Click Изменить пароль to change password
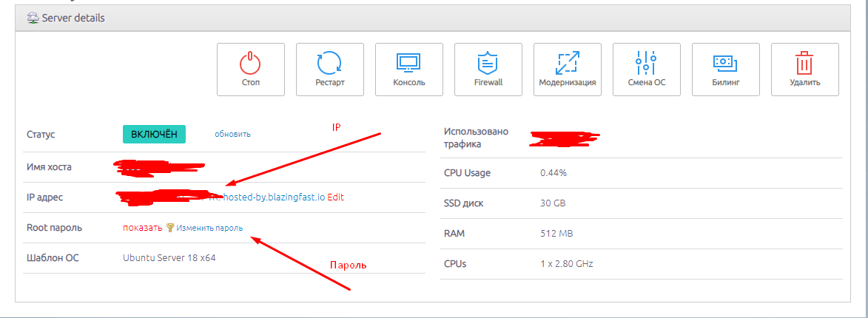The height and width of the screenshot is (318, 868). tap(209, 228)
